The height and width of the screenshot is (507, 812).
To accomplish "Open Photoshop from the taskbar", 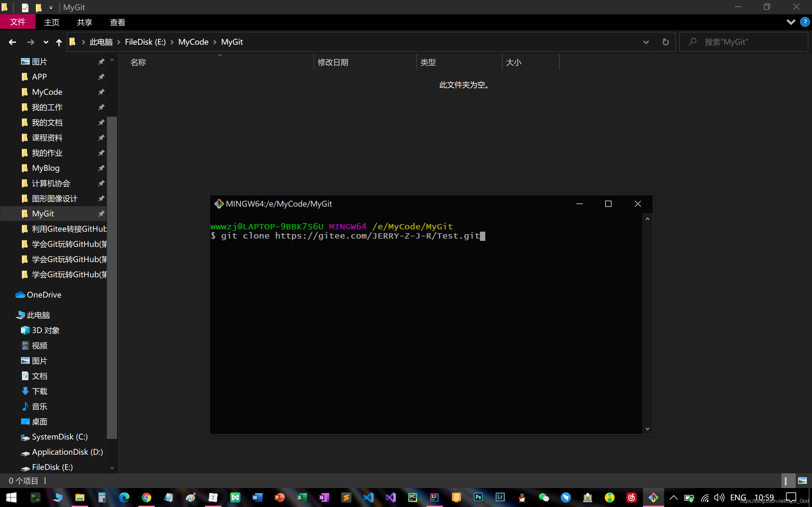I will [x=478, y=497].
